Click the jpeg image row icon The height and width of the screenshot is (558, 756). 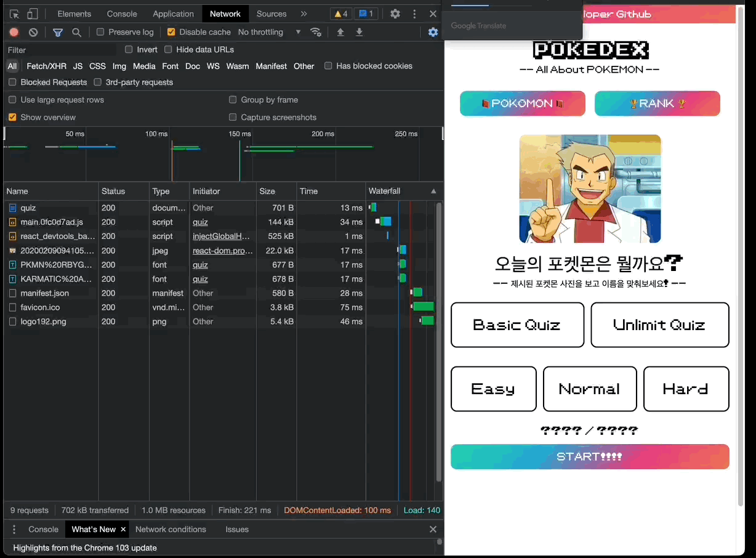(x=13, y=251)
